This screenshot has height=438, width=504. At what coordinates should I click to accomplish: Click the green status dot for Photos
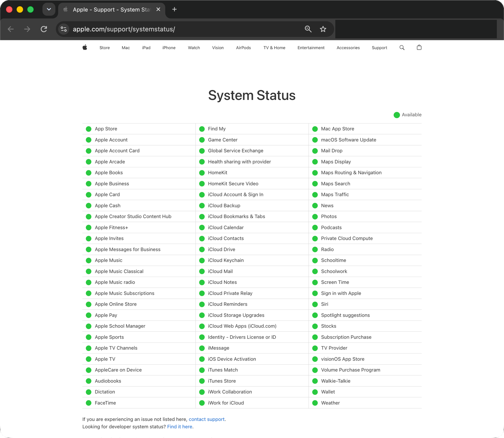(x=315, y=217)
